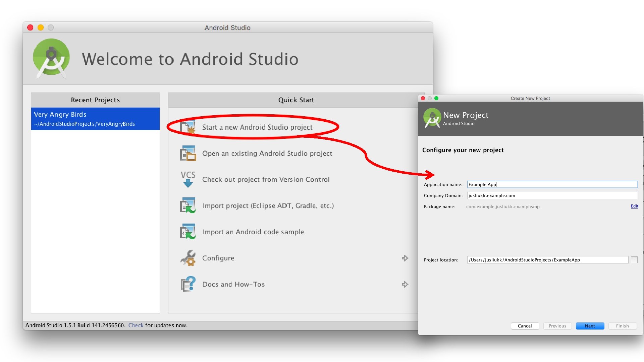Click the Edit package name link
Image resolution: width=644 pixels, height=362 pixels.
tap(634, 206)
